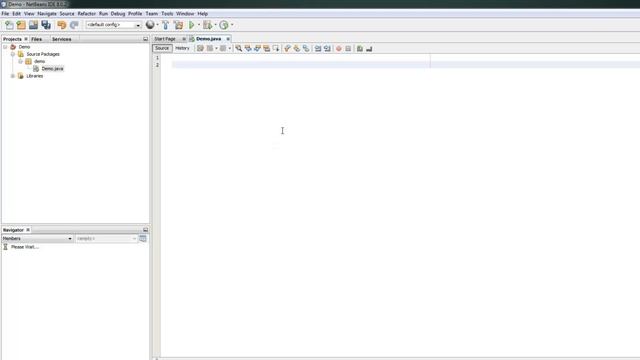Click the Last Edit icon in editor toolbar
Image resolution: width=640 pixels, height=360 pixels.
coord(200,49)
